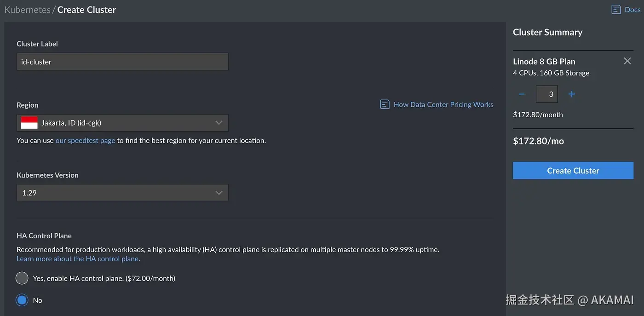Remove Linode 8 GB Plan with X
This screenshot has width=644, height=316.
[x=627, y=61]
